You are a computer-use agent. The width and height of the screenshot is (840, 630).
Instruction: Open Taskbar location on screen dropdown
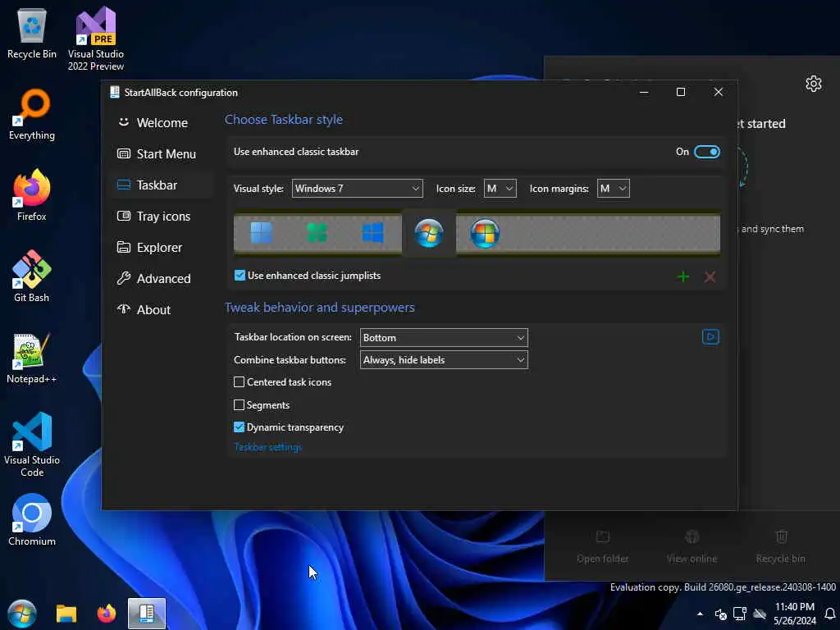coord(444,337)
